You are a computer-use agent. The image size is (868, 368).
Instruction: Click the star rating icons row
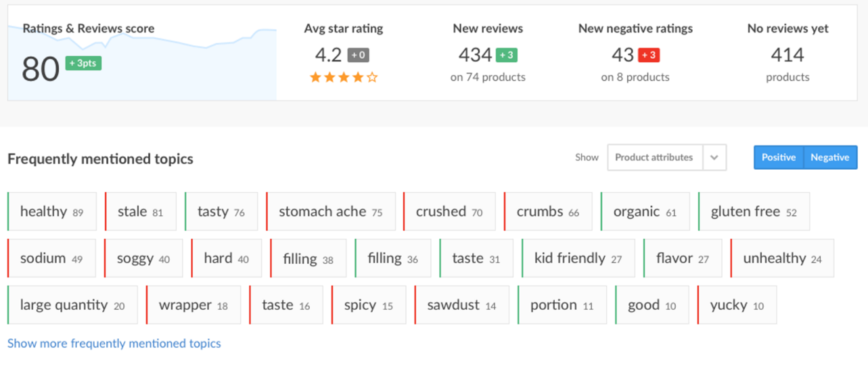tap(344, 77)
